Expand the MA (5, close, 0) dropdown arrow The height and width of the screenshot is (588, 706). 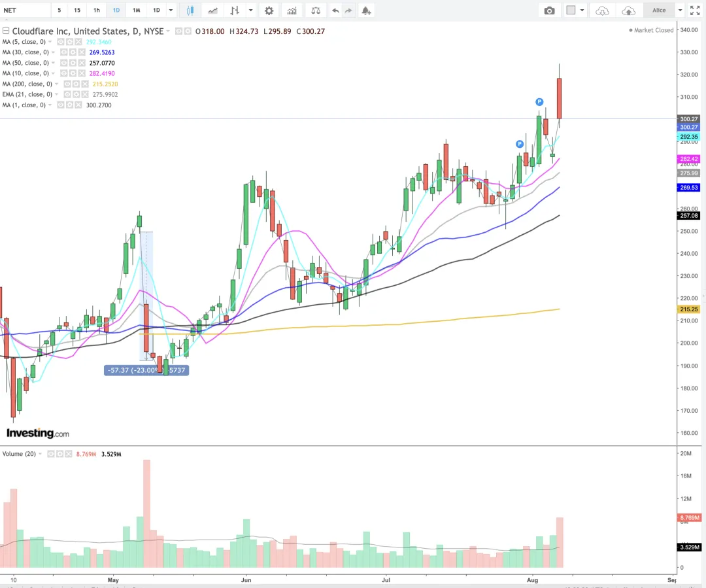tap(50, 42)
